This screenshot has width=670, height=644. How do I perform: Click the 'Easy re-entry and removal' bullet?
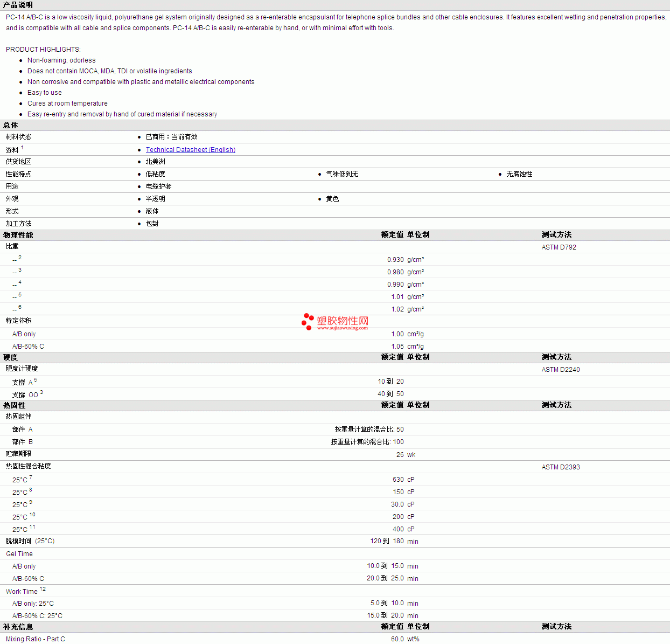pos(122,114)
